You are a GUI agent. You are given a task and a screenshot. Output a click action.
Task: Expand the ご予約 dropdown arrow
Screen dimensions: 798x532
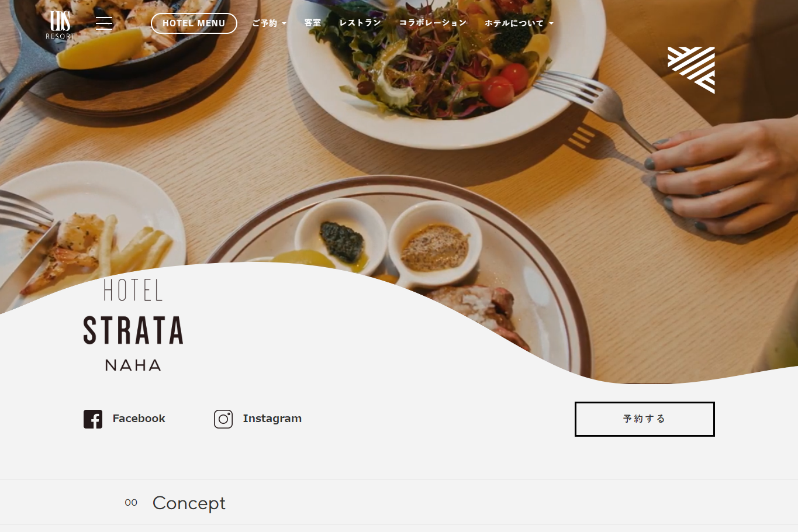(x=284, y=24)
